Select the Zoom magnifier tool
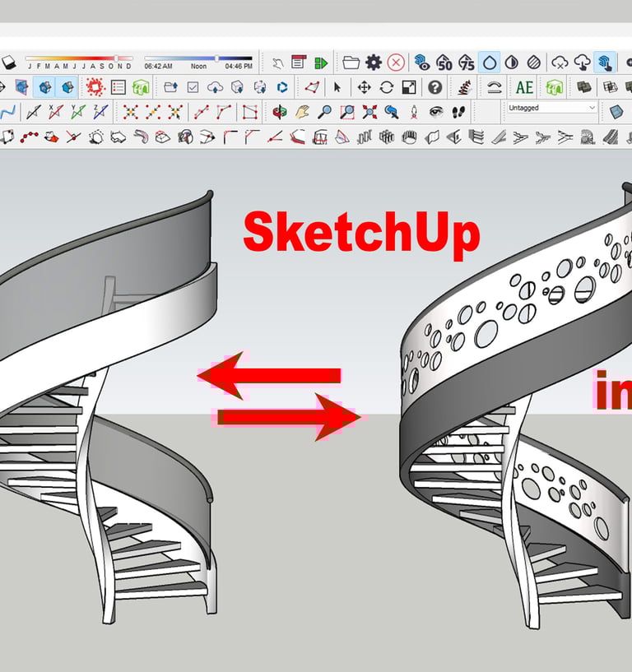Screen dimensions: 632x672 click(324, 113)
